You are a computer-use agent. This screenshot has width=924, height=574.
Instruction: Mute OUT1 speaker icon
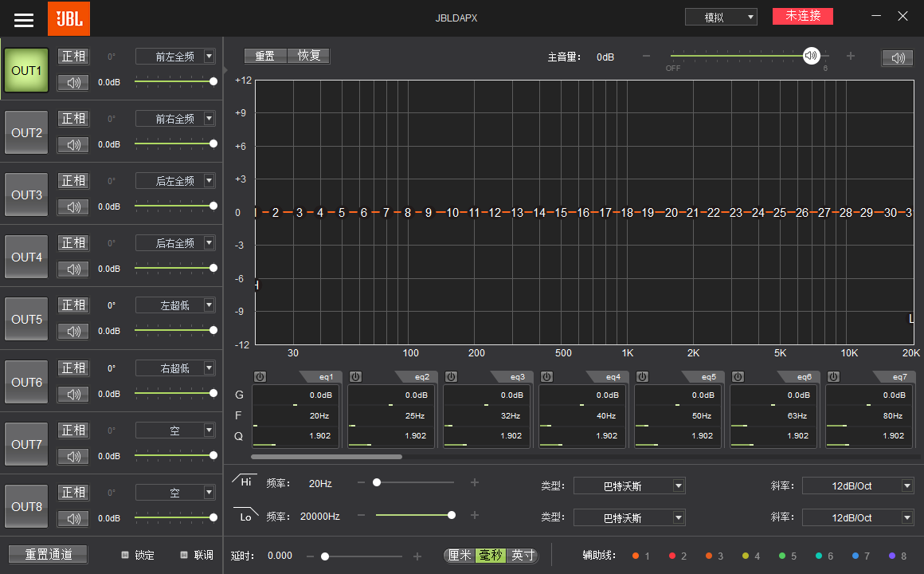[x=73, y=83]
